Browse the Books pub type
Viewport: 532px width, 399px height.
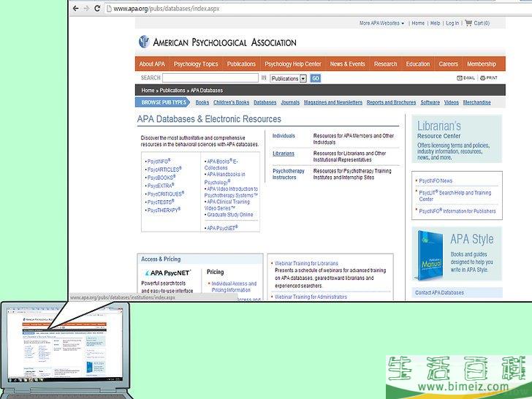(202, 102)
